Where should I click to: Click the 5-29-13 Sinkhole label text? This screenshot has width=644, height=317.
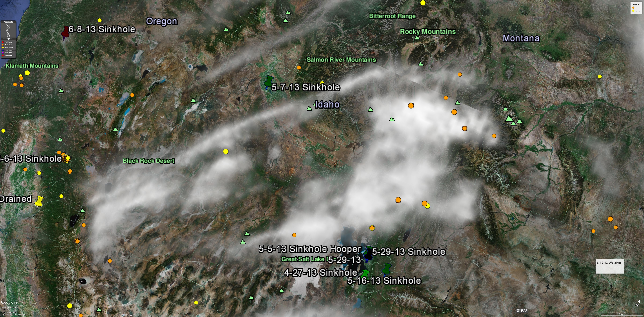(x=409, y=252)
